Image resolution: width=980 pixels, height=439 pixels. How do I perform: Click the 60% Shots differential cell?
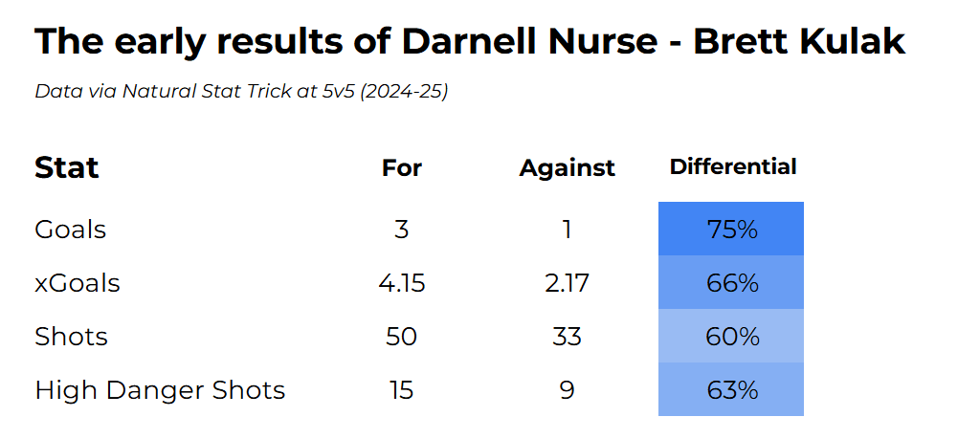732,337
